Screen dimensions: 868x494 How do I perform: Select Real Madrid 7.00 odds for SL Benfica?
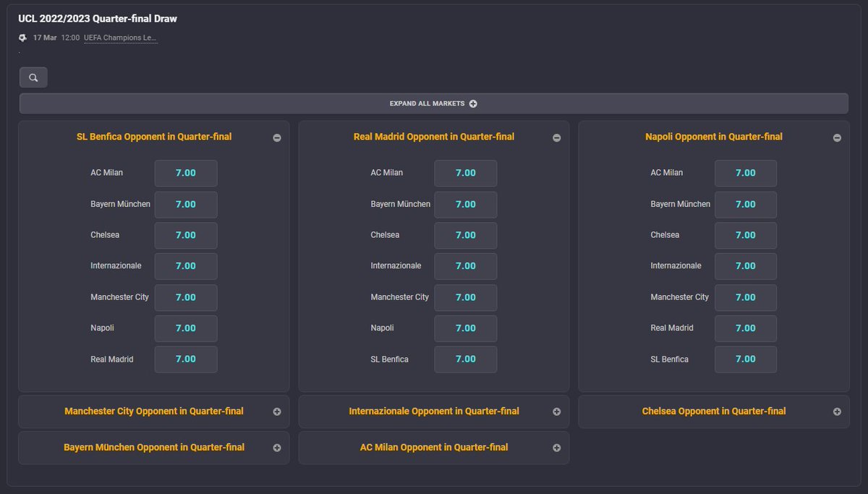186,359
